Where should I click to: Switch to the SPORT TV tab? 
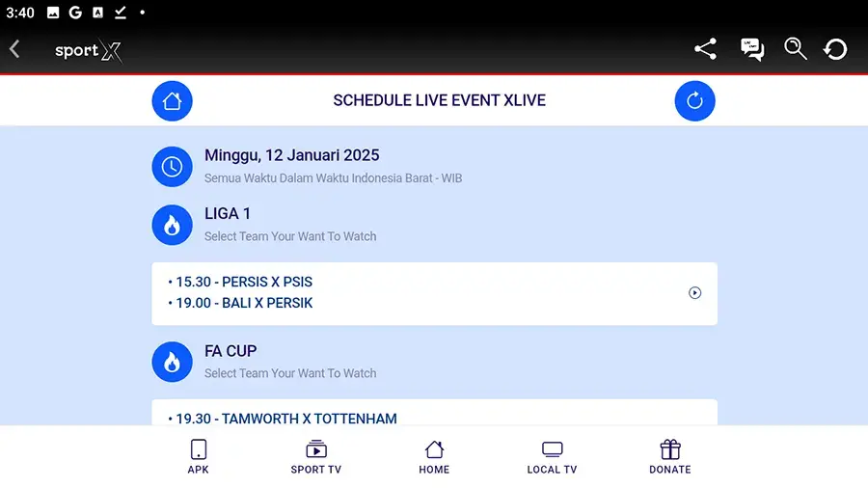315,457
